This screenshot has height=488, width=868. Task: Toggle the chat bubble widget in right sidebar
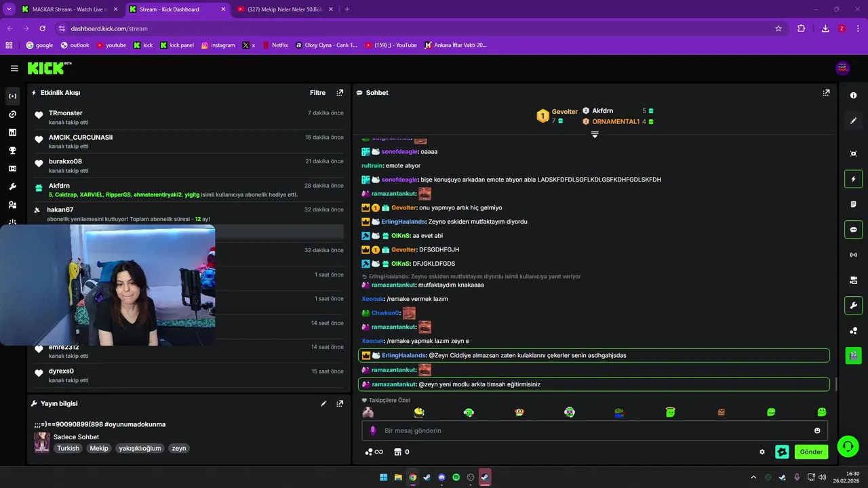pos(853,229)
